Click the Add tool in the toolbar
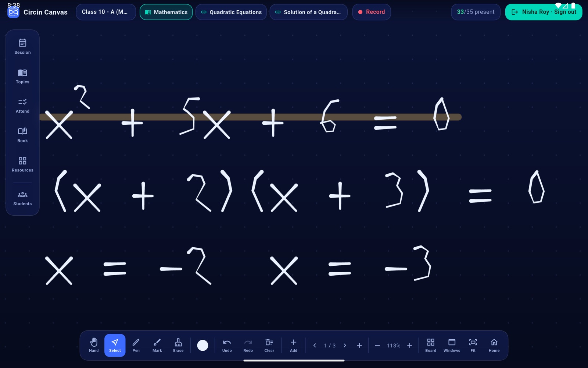 pos(294,345)
